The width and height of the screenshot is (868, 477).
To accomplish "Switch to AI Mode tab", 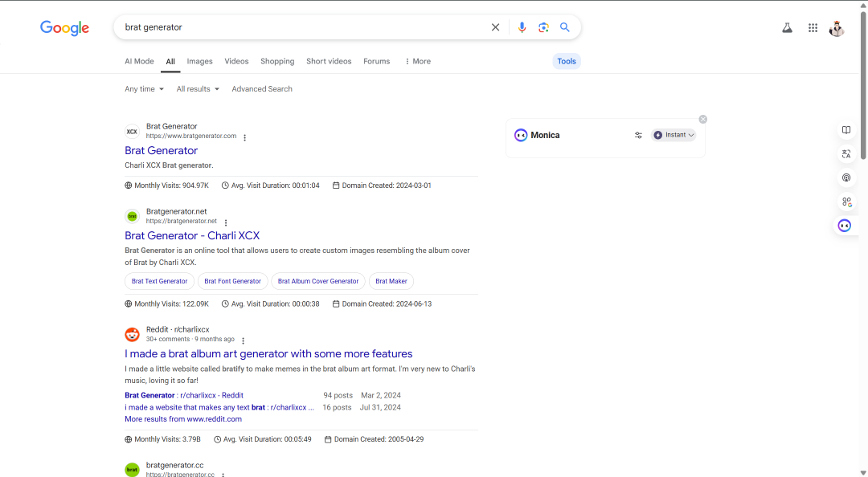I will [140, 61].
